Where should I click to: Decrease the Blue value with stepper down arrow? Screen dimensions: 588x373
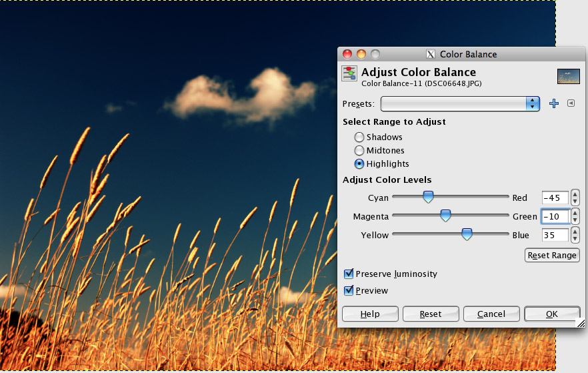575,239
